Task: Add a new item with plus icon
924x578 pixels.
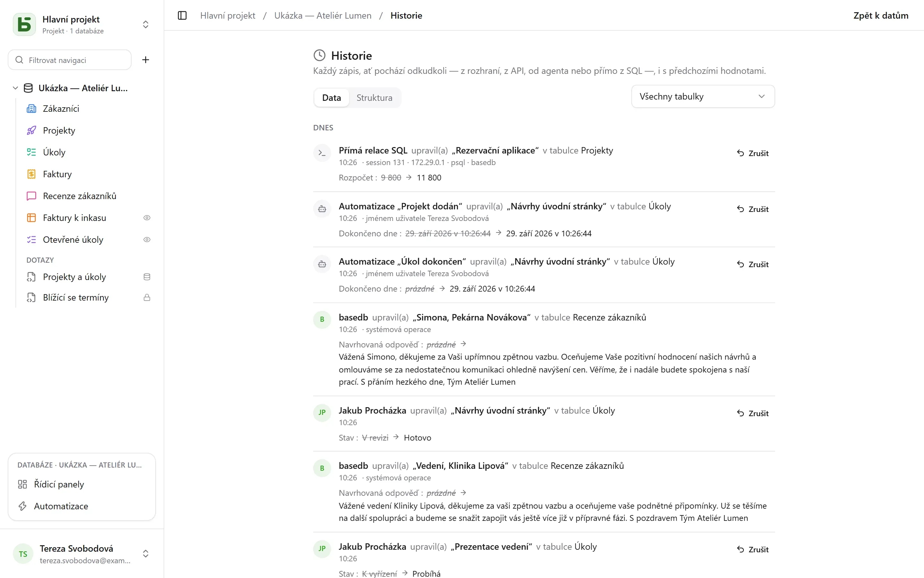Action: pyautogui.click(x=145, y=60)
